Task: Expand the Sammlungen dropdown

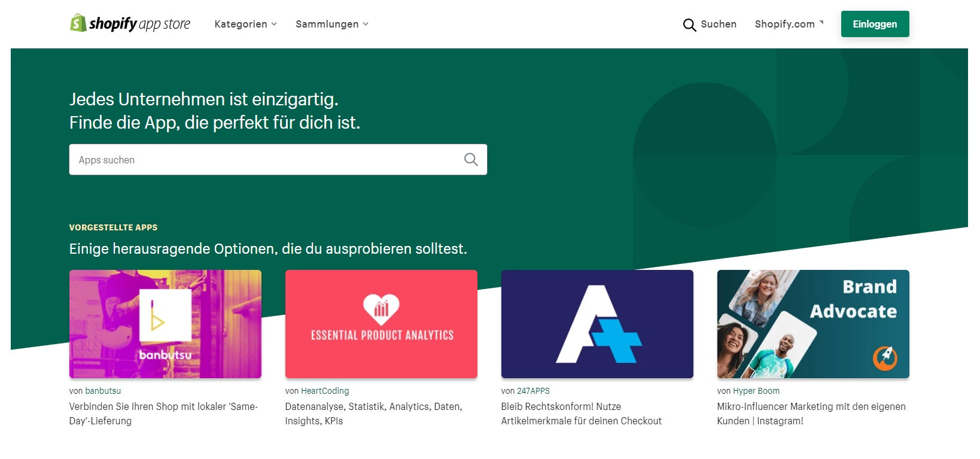Action: click(x=331, y=24)
